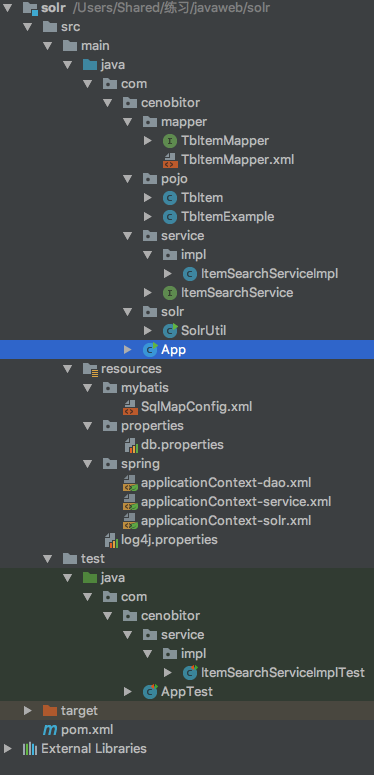Image resolution: width=374 pixels, height=775 pixels.
Task: Select ItemSearchService interface name
Action: pyautogui.click(x=237, y=293)
